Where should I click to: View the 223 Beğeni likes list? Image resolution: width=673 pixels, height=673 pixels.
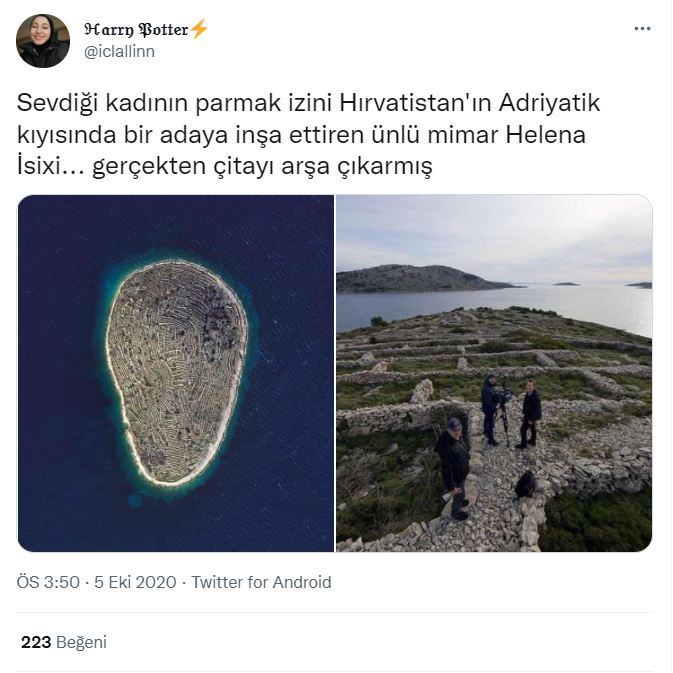point(64,643)
